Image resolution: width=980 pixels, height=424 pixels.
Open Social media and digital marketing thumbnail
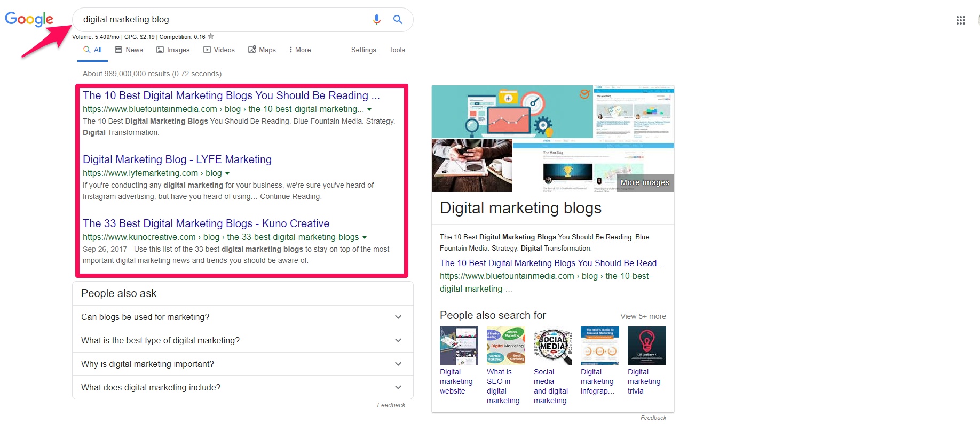point(553,346)
